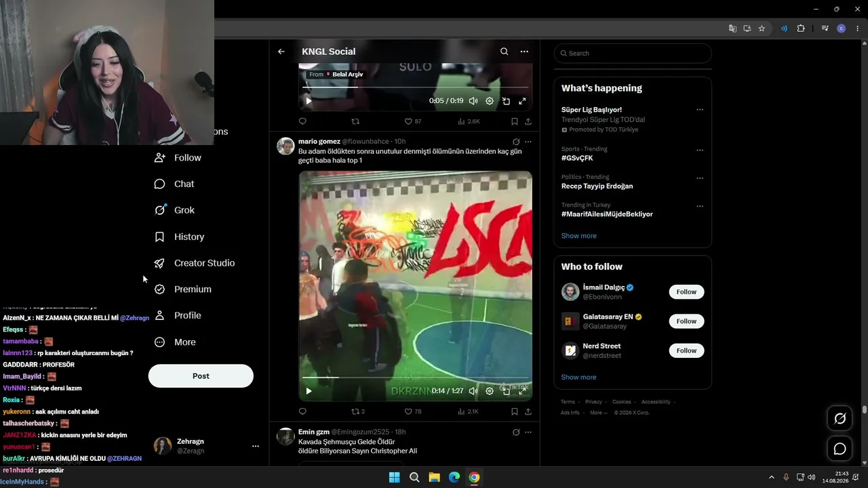Open File Explorer from the taskbar
The width and height of the screenshot is (868, 488).
click(x=434, y=477)
